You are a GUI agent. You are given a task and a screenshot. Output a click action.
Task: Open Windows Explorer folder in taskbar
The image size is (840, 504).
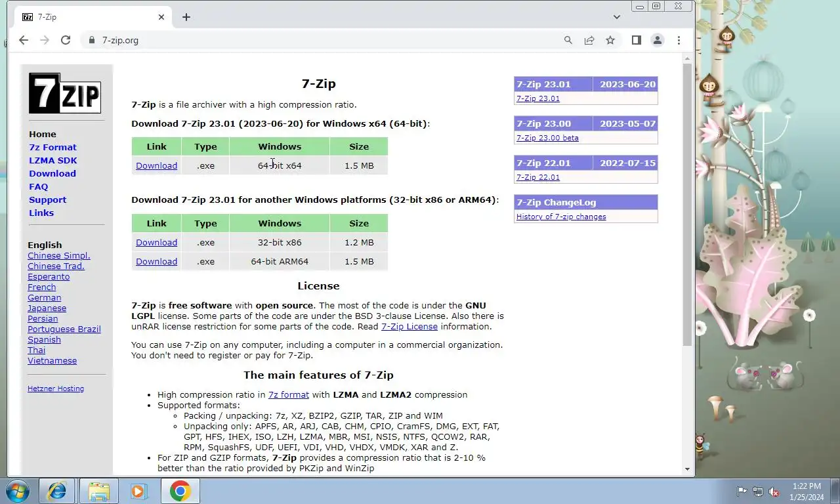(x=99, y=491)
